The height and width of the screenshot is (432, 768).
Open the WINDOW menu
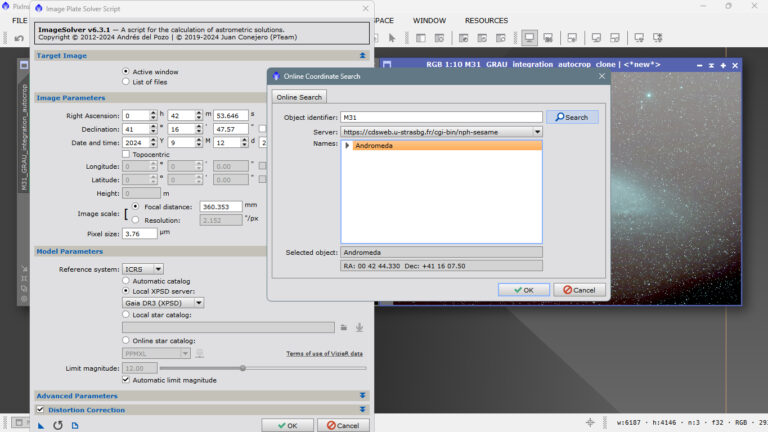[429, 21]
